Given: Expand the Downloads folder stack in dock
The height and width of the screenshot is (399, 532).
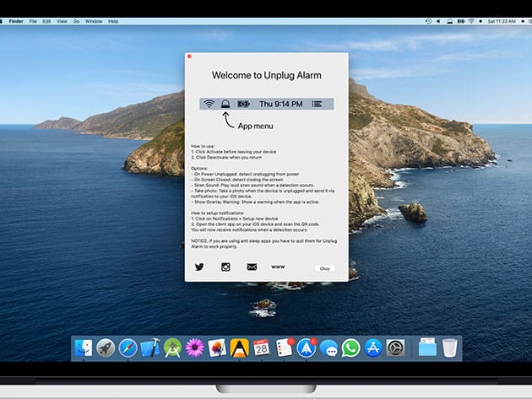Looking at the screenshot, I should coord(428,348).
